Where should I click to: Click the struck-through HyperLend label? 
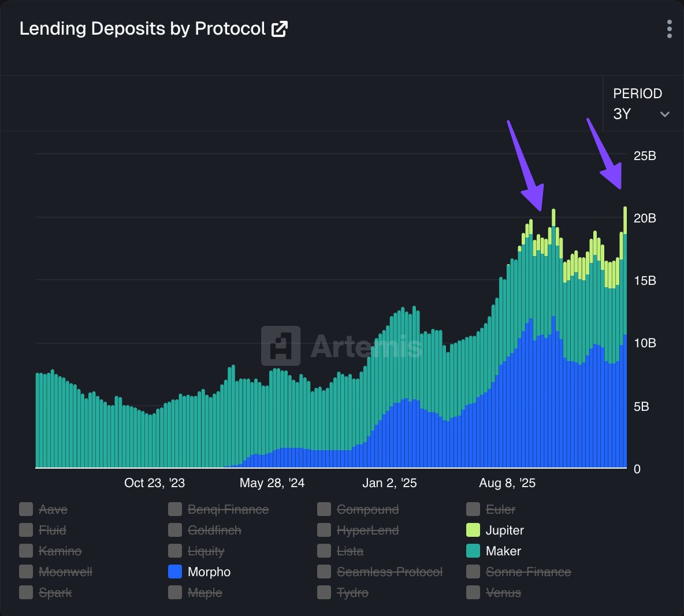[368, 530]
